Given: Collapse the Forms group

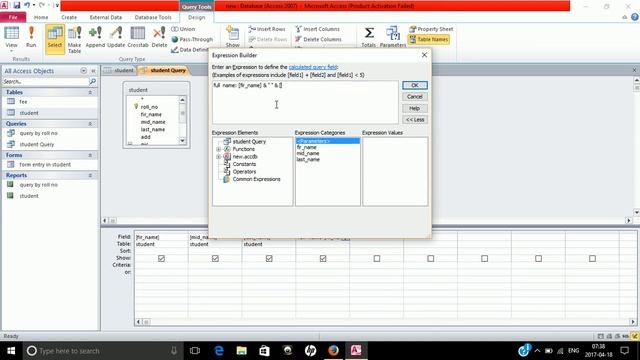Looking at the screenshot, I should click(90, 156).
